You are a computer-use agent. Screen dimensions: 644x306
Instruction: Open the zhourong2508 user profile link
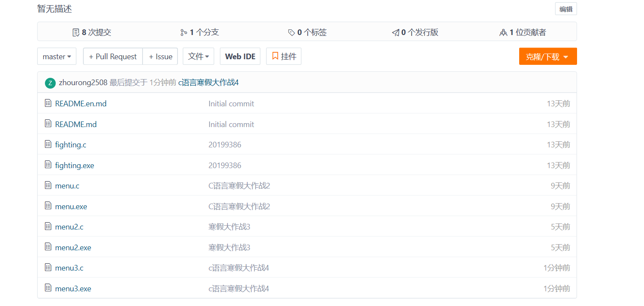[x=83, y=83]
